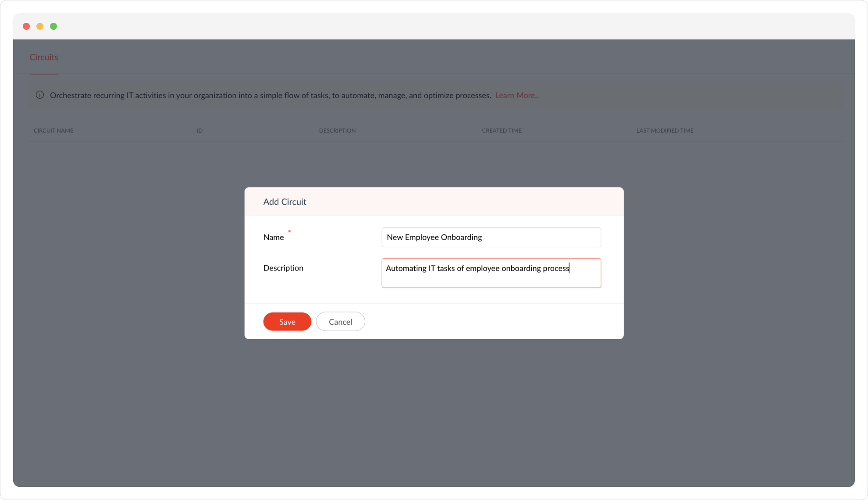Image resolution: width=868 pixels, height=500 pixels.
Task: Click the Name field label
Action: pos(274,238)
